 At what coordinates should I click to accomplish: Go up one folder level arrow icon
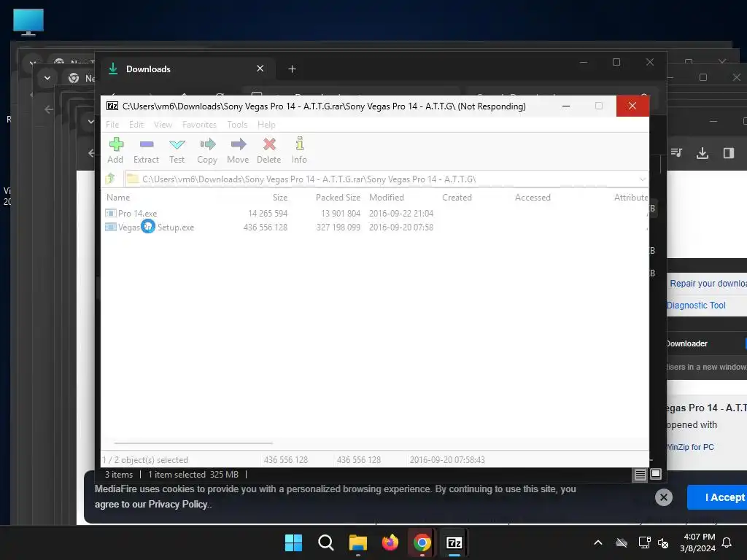click(x=111, y=179)
